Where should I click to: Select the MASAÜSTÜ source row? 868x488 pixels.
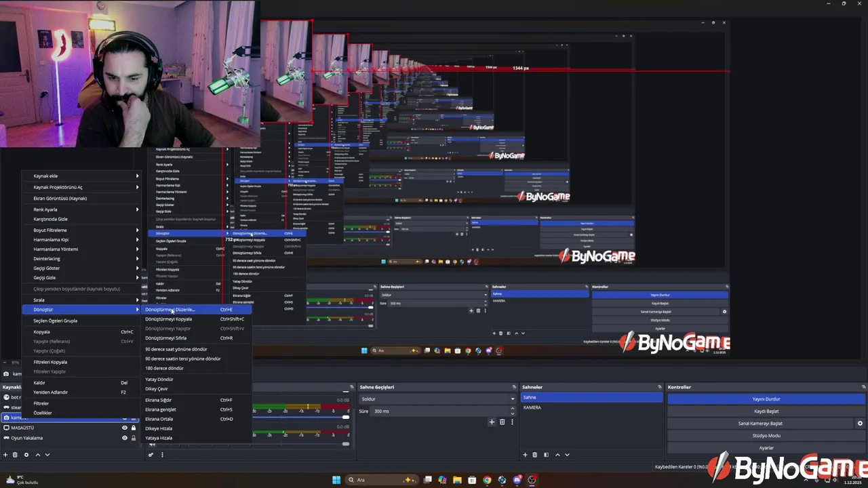(70, 428)
